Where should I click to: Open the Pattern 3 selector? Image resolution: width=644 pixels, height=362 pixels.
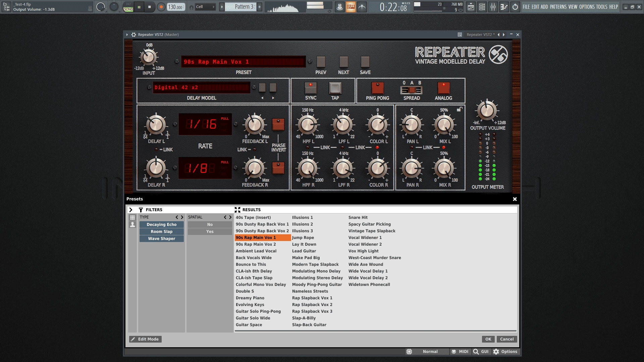pyautogui.click(x=240, y=7)
